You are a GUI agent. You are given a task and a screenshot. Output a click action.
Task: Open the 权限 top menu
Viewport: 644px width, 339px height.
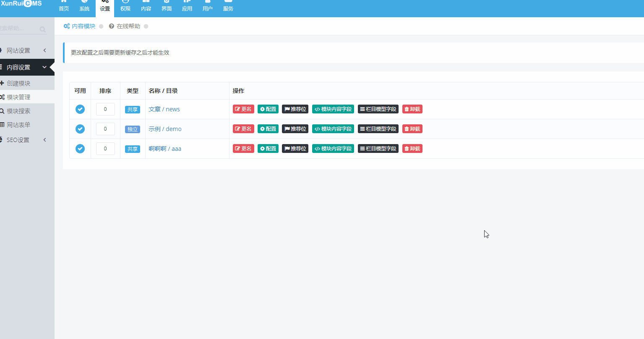125,6
